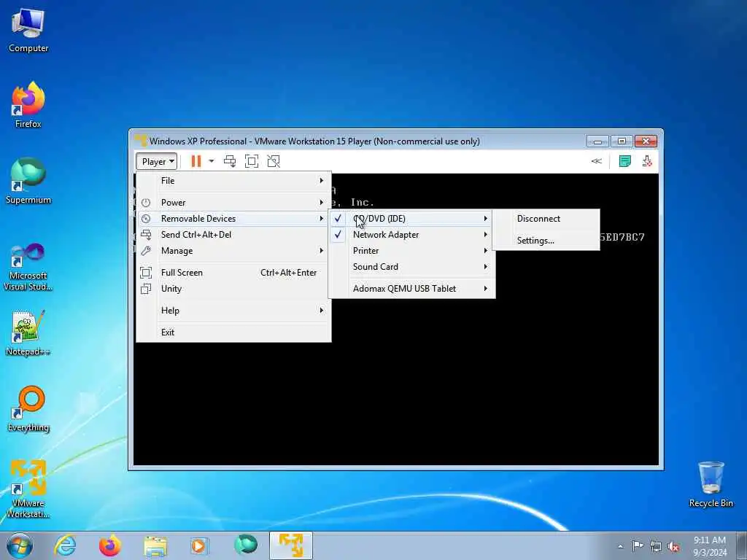
Task: Toggle the Network Adapter checkmark
Action: pos(338,235)
